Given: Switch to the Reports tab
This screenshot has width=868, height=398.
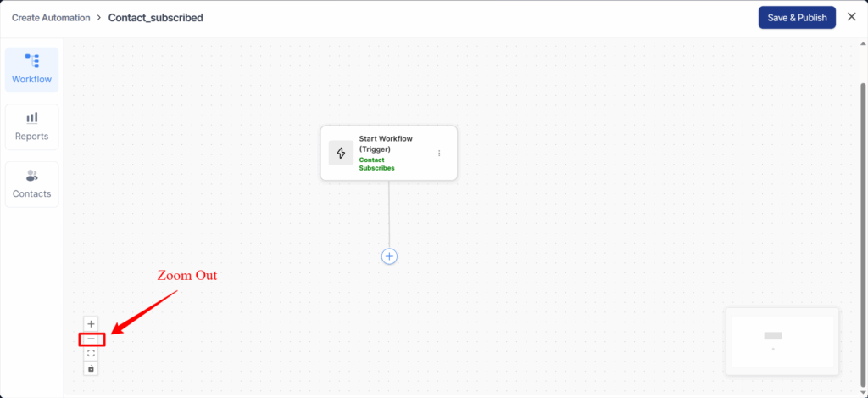Looking at the screenshot, I should pyautogui.click(x=31, y=126).
